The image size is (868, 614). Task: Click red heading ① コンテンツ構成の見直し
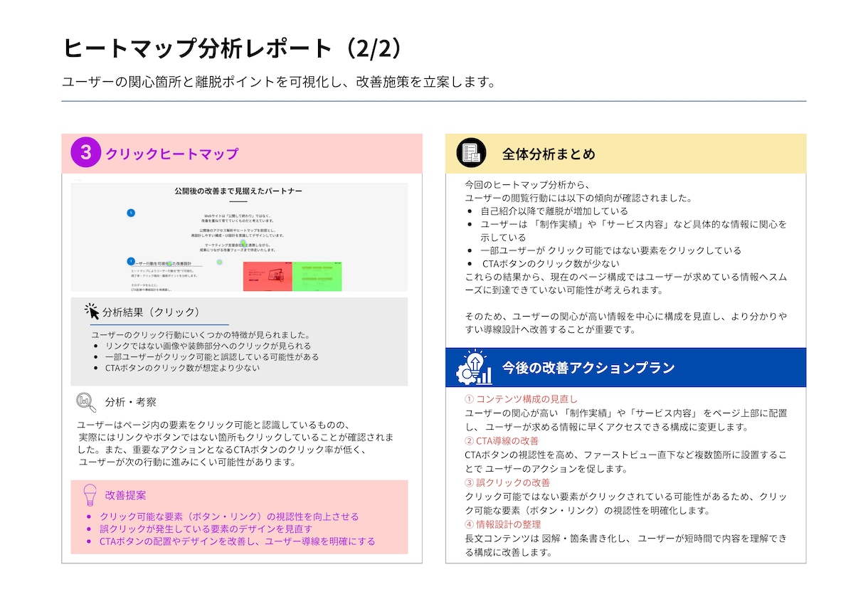[522, 399]
